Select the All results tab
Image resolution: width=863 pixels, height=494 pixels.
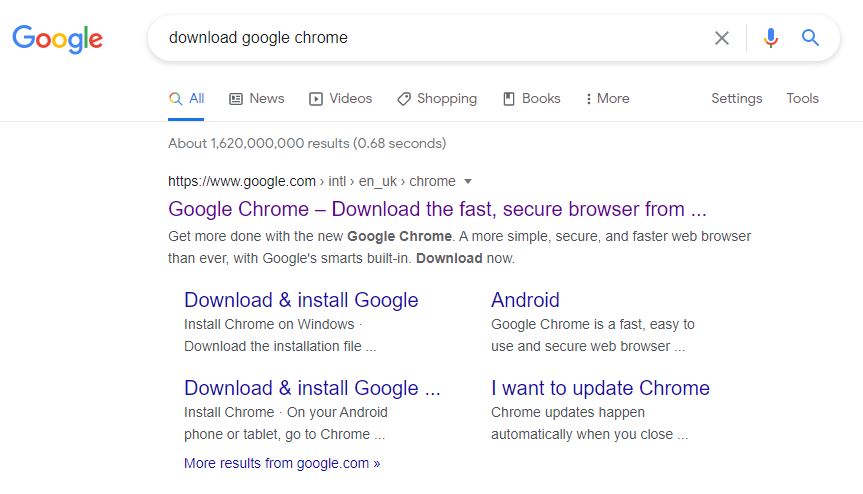click(x=186, y=98)
